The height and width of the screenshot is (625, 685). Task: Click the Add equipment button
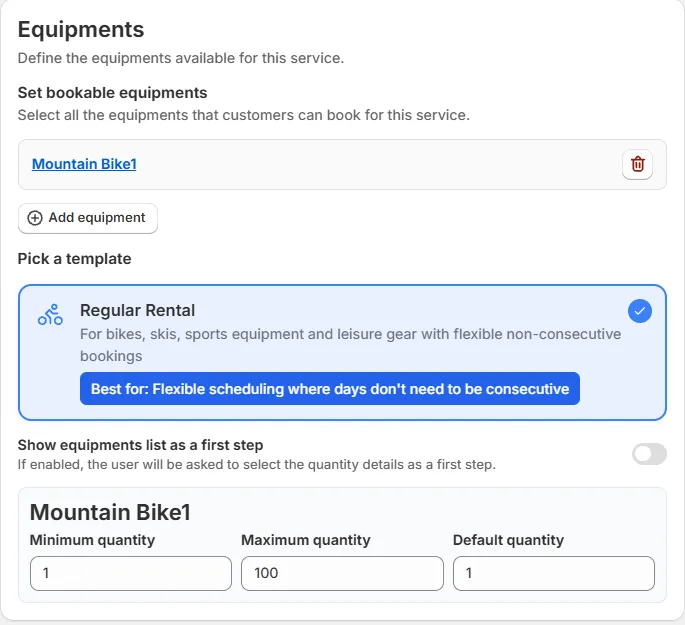tap(88, 218)
